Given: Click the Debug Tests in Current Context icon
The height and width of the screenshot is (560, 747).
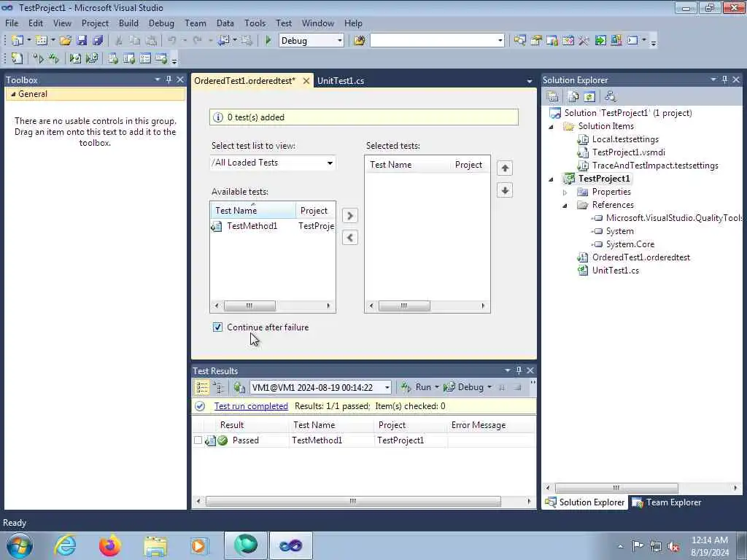Looking at the screenshot, I should click(x=75, y=58).
